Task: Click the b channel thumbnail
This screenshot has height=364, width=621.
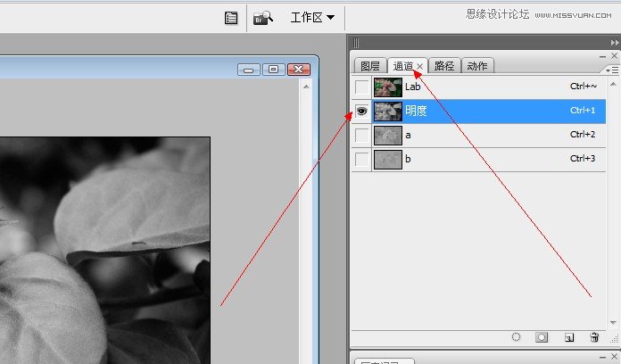Action: [x=388, y=160]
